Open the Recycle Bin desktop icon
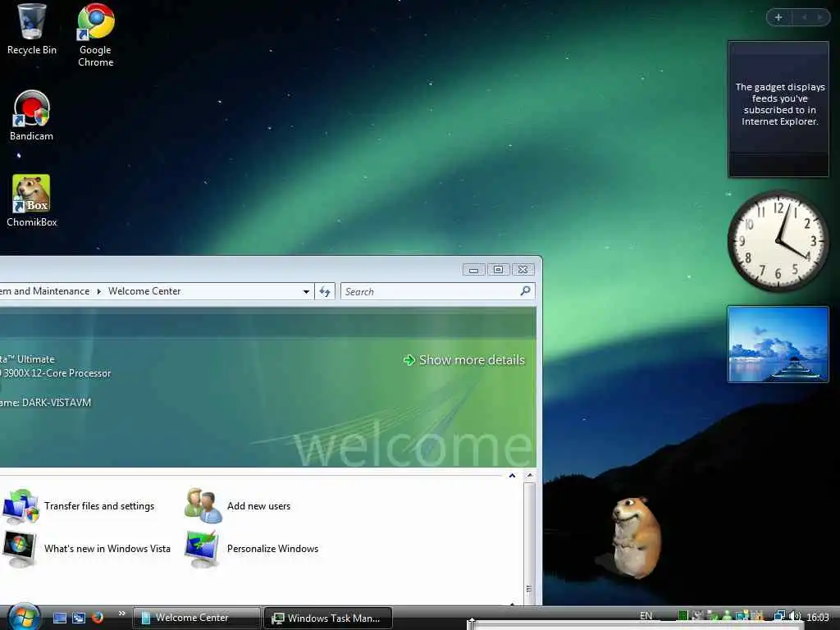Image resolution: width=840 pixels, height=630 pixels. tap(31, 30)
